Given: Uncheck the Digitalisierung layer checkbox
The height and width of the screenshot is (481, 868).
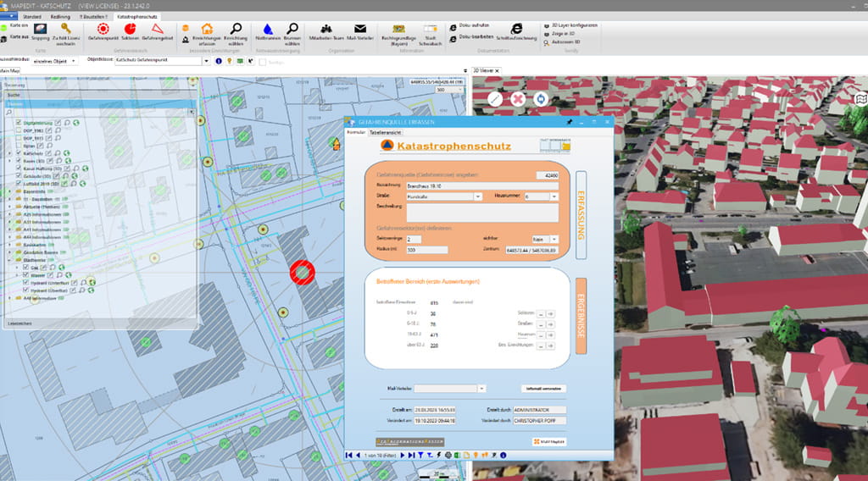Looking at the screenshot, I should click(x=18, y=123).
